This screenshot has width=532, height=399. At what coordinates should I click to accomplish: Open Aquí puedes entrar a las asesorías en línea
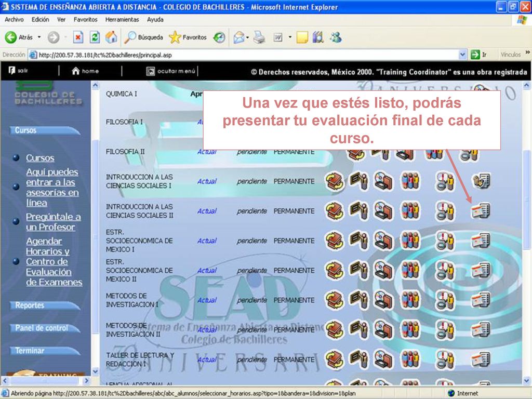pos(52,187)
